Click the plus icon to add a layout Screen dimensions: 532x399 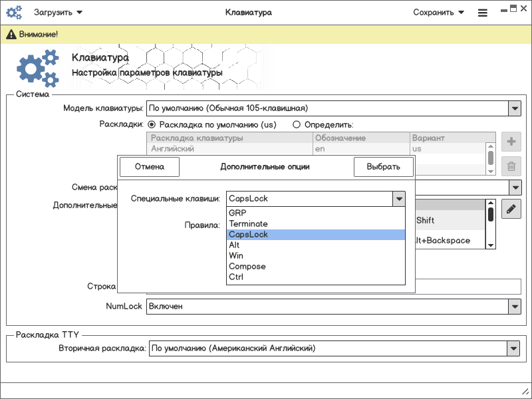pyautogui.click(x=511, y=142)
